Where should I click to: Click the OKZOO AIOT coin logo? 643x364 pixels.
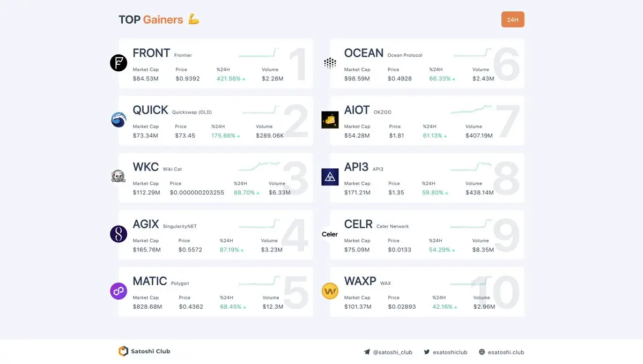click(x=330, y=120)
